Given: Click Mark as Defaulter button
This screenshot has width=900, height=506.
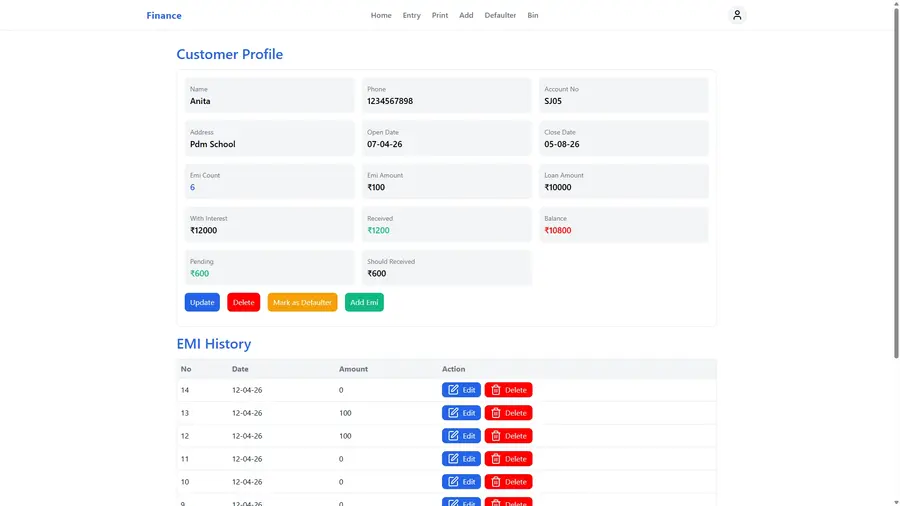Looking at the screenshot, I should [x=302, y=302].
